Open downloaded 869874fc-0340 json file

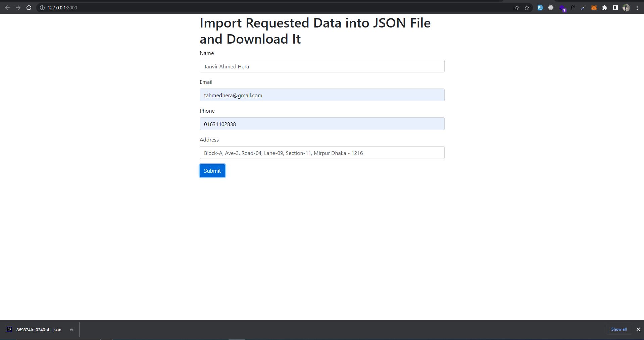(x=39, y=330)
